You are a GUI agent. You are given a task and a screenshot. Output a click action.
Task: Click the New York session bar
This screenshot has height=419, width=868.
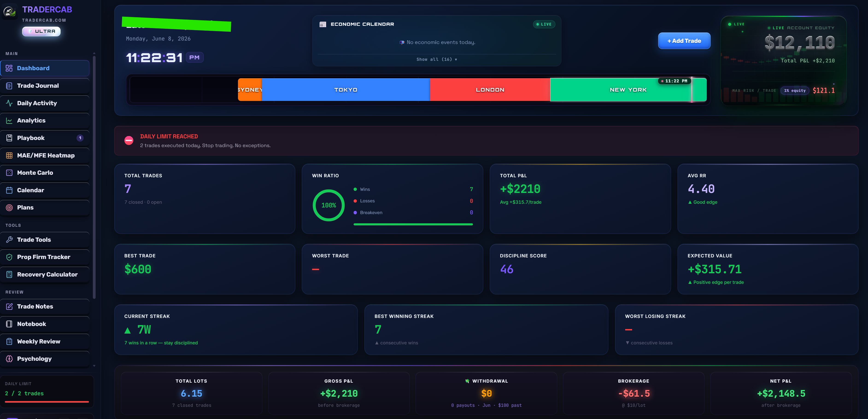click(x=628, y=90)
